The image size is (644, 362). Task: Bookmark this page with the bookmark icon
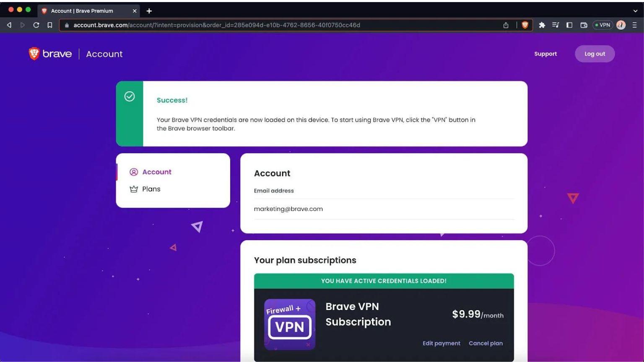(49, 25)
